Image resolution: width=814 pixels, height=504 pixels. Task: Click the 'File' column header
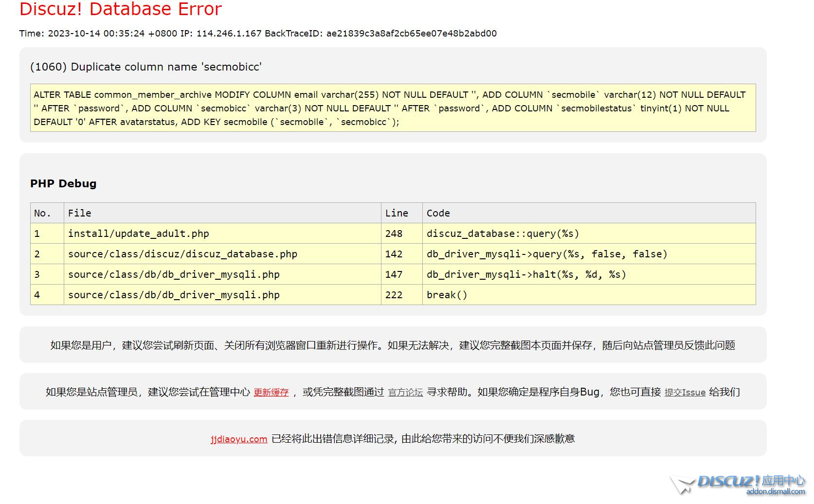point(222,213)
